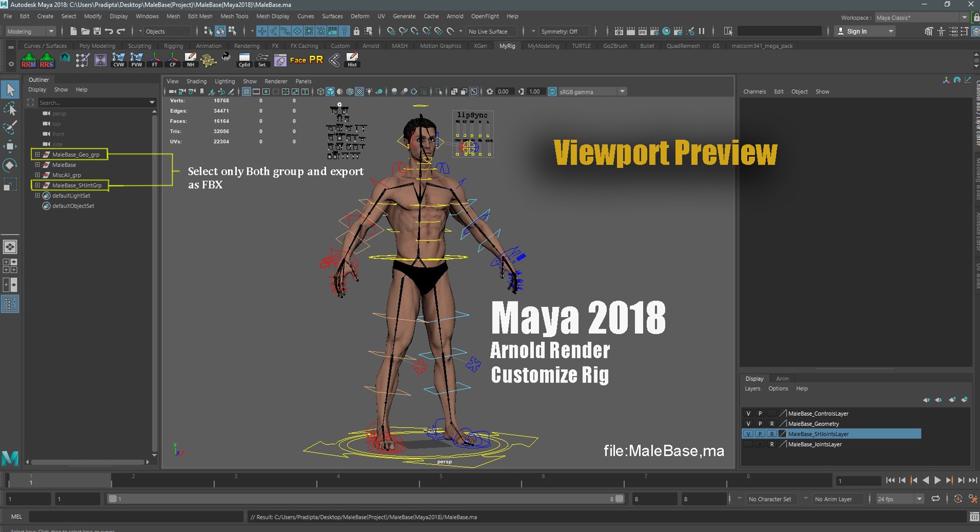The image size is (980, 532).
Task: Expand defaultLightSet in Outliner
Action: pos(37,195)
